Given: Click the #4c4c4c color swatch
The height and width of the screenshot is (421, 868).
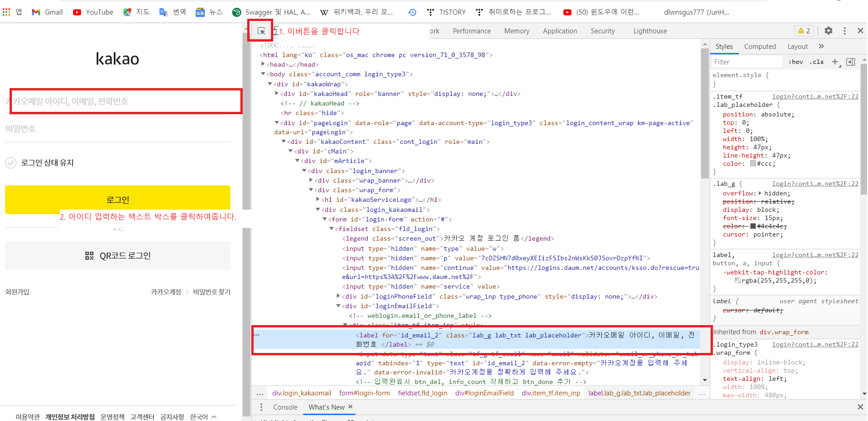Looking at the screenshot, I should pos(753,226).
